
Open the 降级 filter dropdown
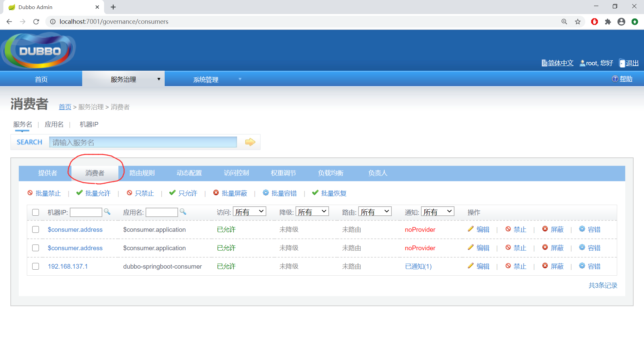pyautogui.click(x=312, y=212)
